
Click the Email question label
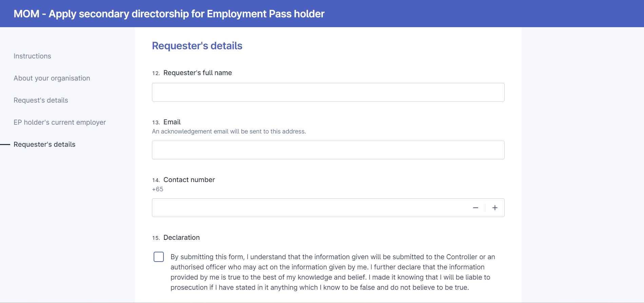tap(172, 122)
